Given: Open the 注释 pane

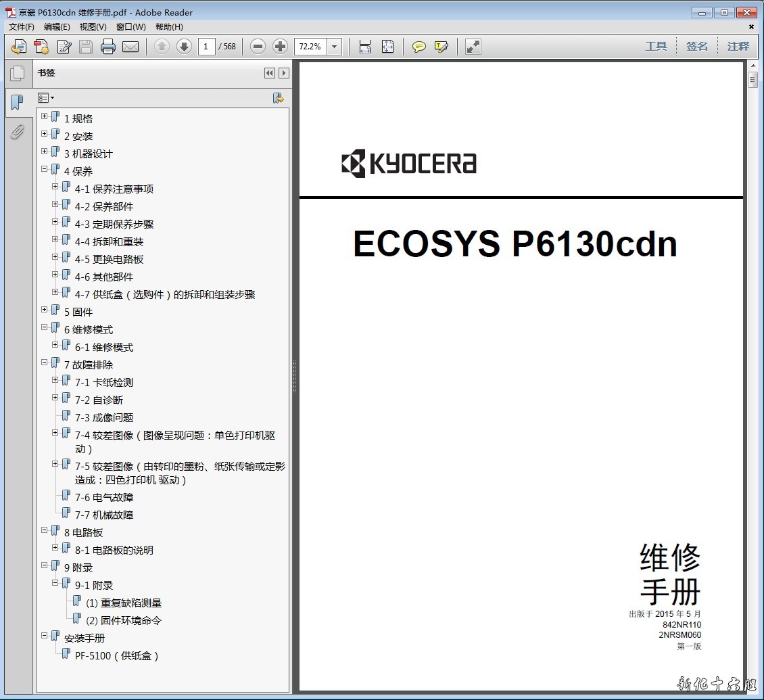Looking at the screenshot, I should 738,47.
